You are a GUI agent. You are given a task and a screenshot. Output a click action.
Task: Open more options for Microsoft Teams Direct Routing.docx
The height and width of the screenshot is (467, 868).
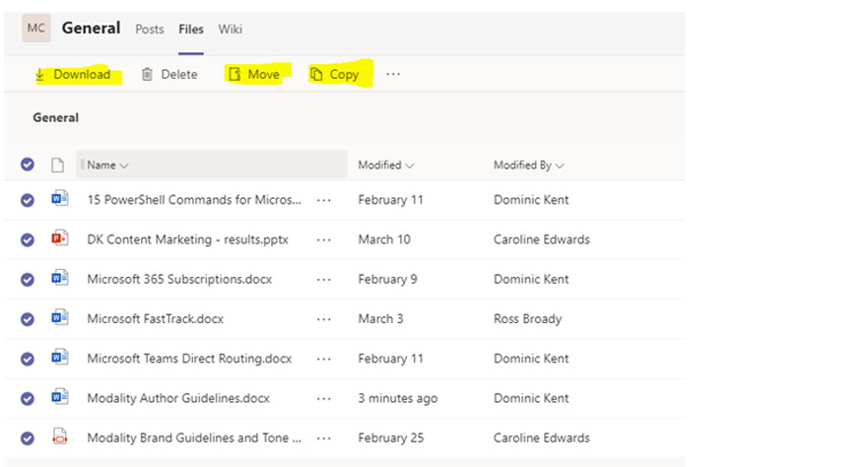pos(324,360)
